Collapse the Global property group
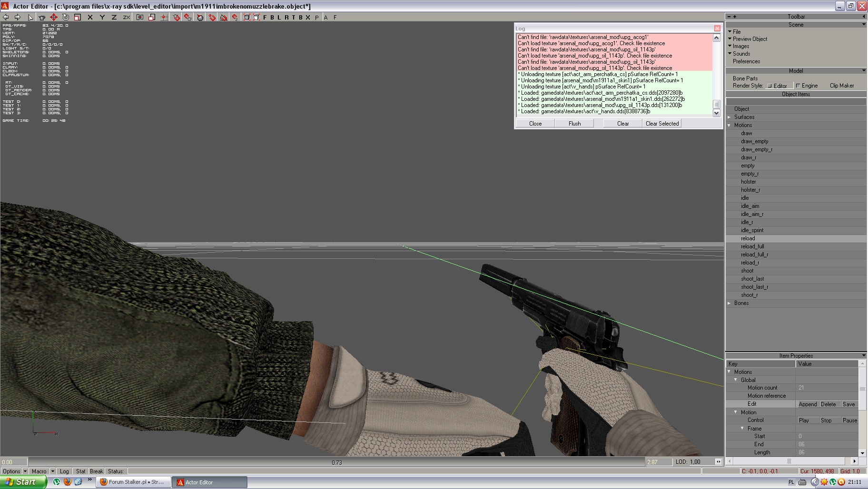 pyautogui.click(x=736, y=380)
